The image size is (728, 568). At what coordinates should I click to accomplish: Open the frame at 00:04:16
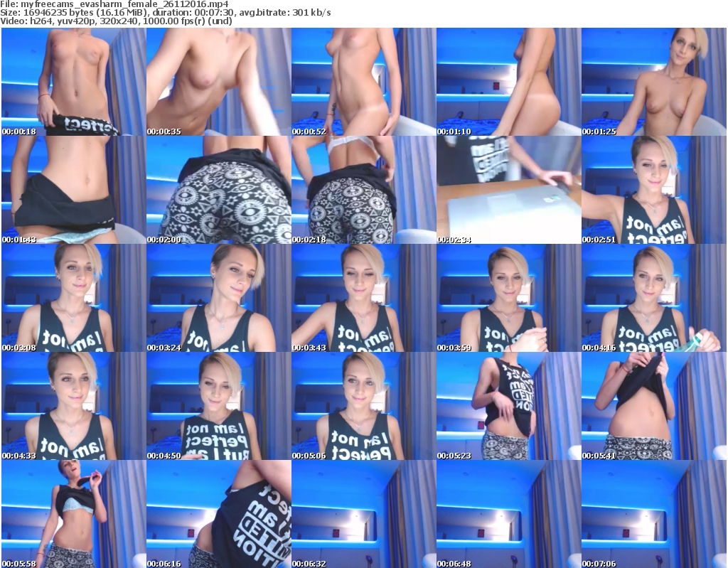coord(653,298)
